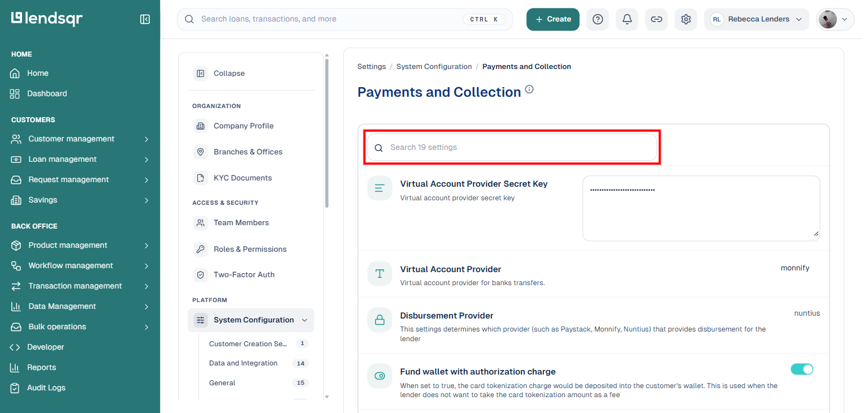The height and width of the screenshot is (413, 868).
Task: Click the Virtual Account Provider T icon
Action: (x=379, y=274)
